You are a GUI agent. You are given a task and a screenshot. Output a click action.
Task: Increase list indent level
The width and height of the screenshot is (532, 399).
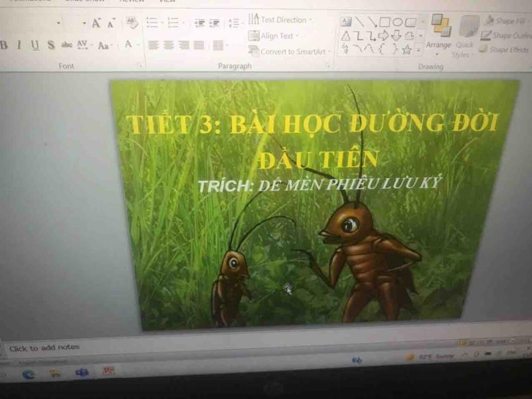[215, 23]
